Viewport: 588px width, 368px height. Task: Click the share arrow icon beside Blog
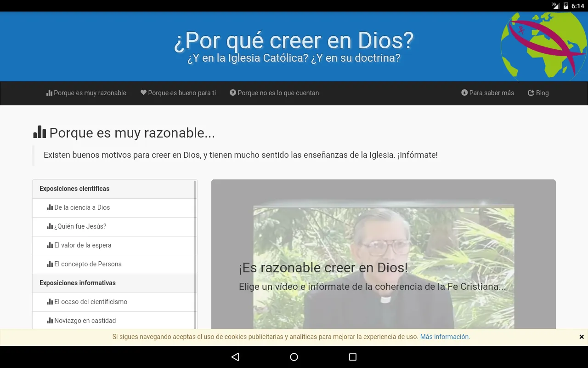point(531,92)
